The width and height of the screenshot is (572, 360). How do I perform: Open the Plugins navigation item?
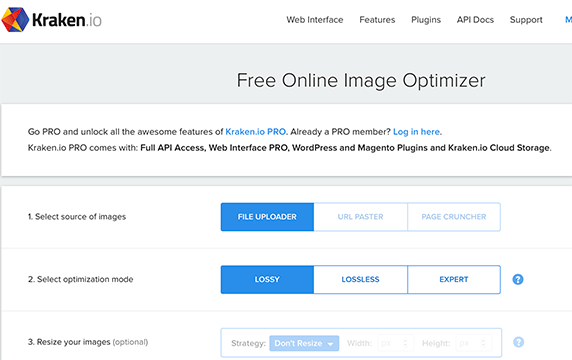pos(426,20)
